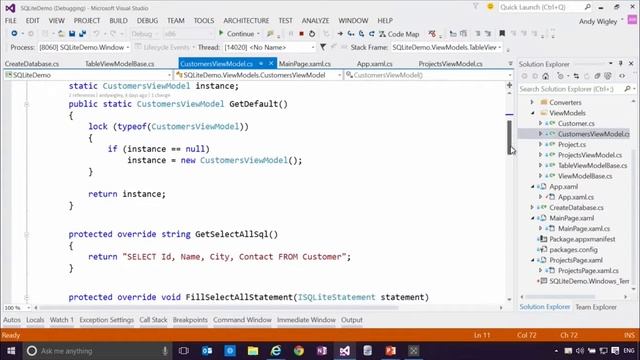The height and width of the screenshot is (360, 640).
Task: Open Code Map from the toolbar
Action: (399, 34)
